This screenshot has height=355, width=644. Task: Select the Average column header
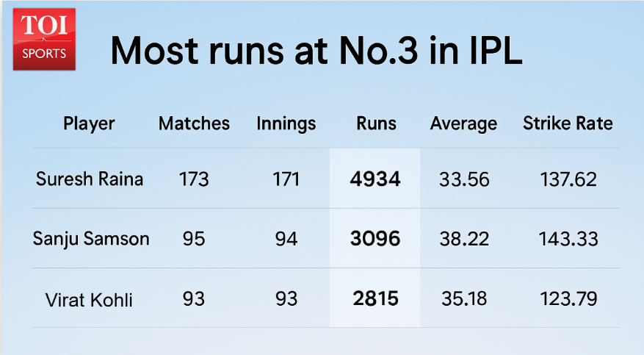coord(463,123)
